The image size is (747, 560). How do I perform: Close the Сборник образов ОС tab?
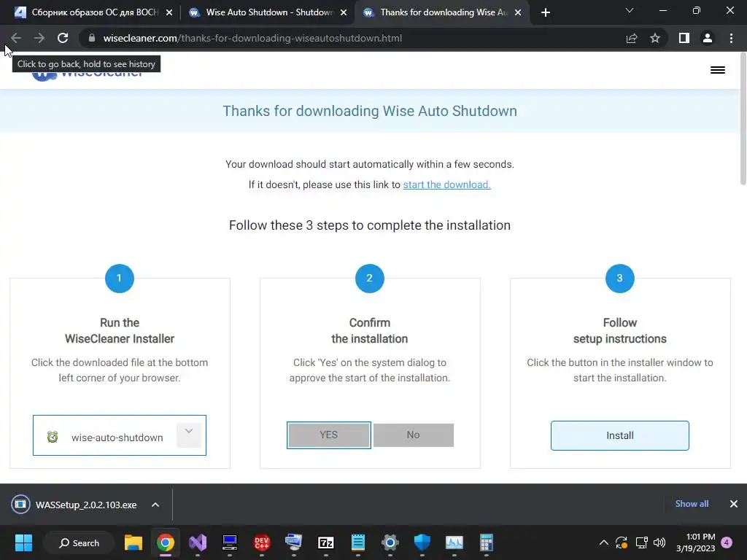tap(169, 12)
